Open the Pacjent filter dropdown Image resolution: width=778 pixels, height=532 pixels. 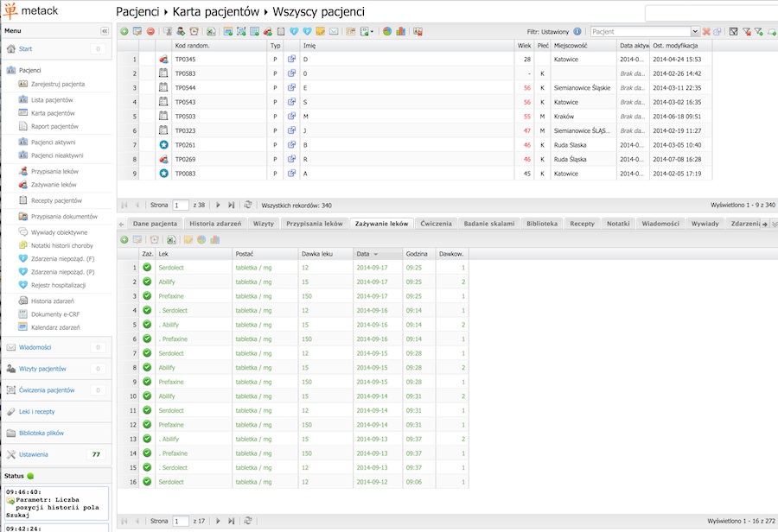click(x=695, y=31)
